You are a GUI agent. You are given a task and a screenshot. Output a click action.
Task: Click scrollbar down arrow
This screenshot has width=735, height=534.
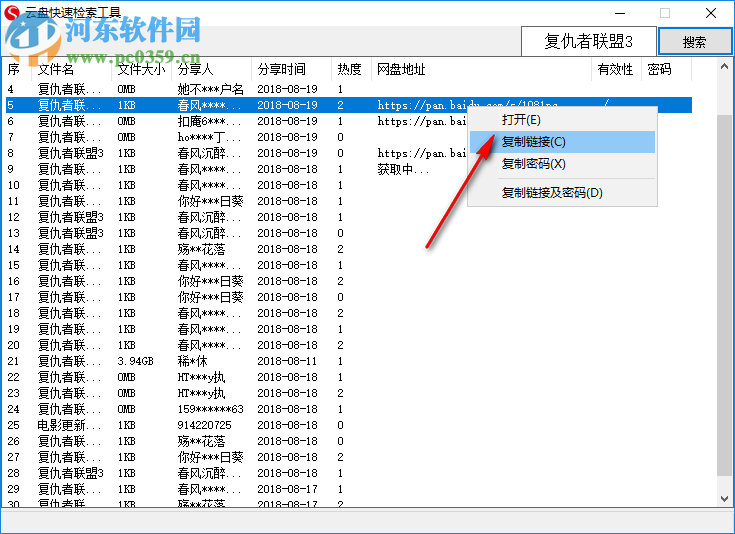(724, 498)
